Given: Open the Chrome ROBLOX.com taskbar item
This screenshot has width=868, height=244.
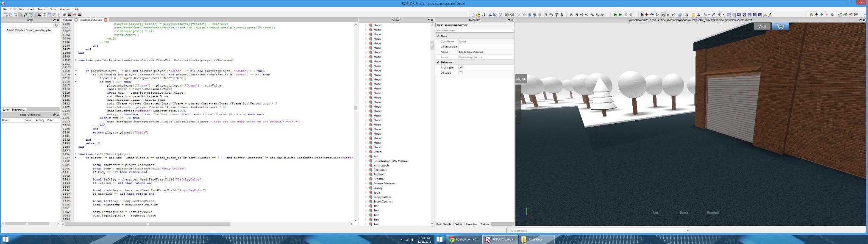Looking at the screenshot, I should (x=463, y=239).
